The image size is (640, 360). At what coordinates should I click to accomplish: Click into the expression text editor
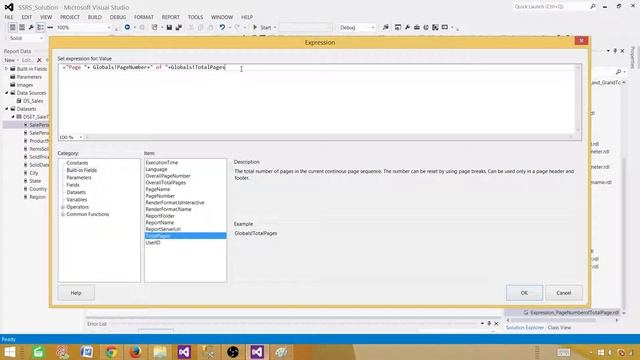[317, 98]
